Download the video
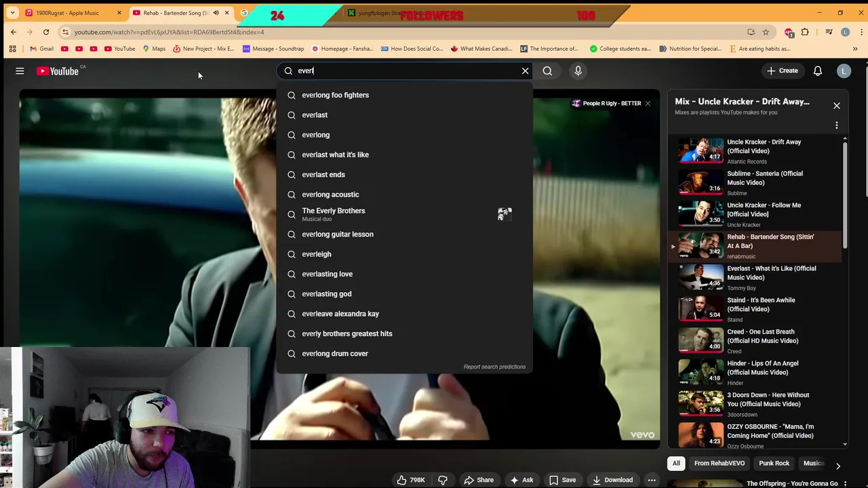 (x=613, y=480)
